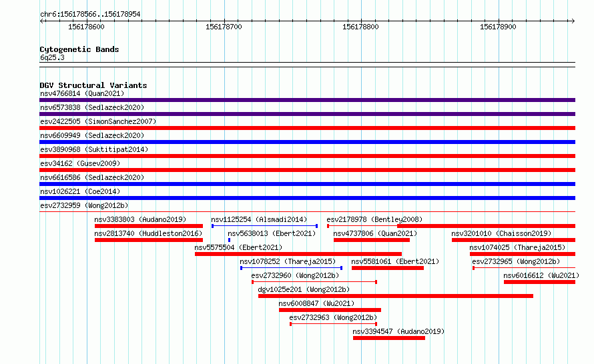Click the nsv4737806 red variant bar
Image resolution: width=594 pixels, height=364 pixels.
(372, 240)
